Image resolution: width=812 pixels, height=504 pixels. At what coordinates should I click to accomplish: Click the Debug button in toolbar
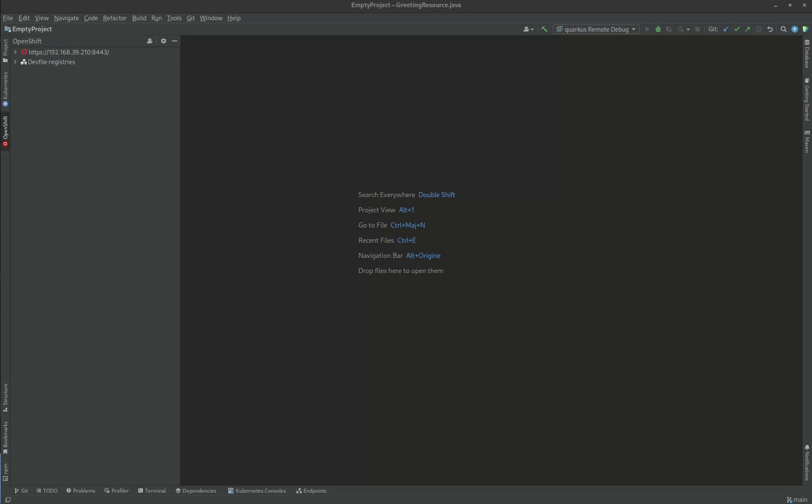(x=658, y=29)
